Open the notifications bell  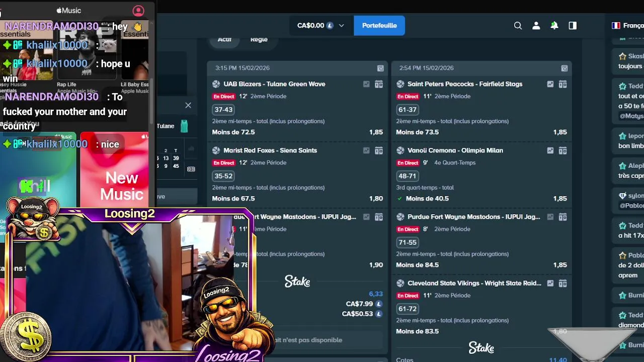point(554,26)
